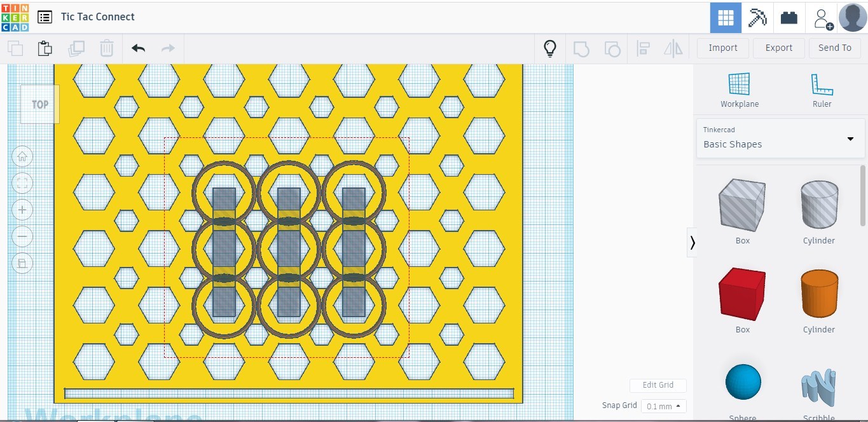
Task: Undo the last action
Action: [x=138, y=48]
